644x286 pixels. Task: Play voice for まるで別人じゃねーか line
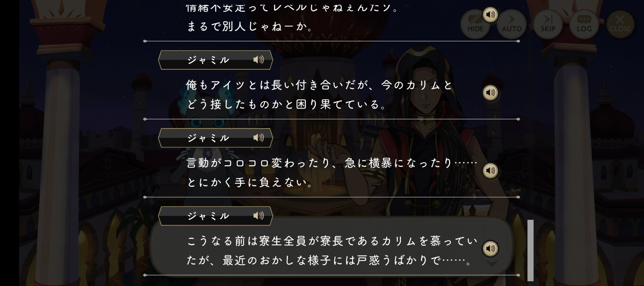pyautogui.click(x=490, y=15)
